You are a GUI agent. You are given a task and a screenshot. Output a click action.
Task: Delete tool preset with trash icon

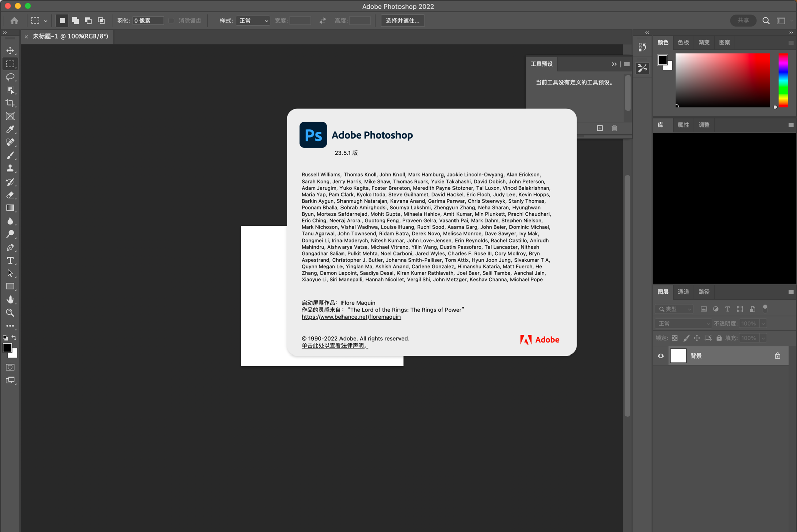(x=614, y=128)
